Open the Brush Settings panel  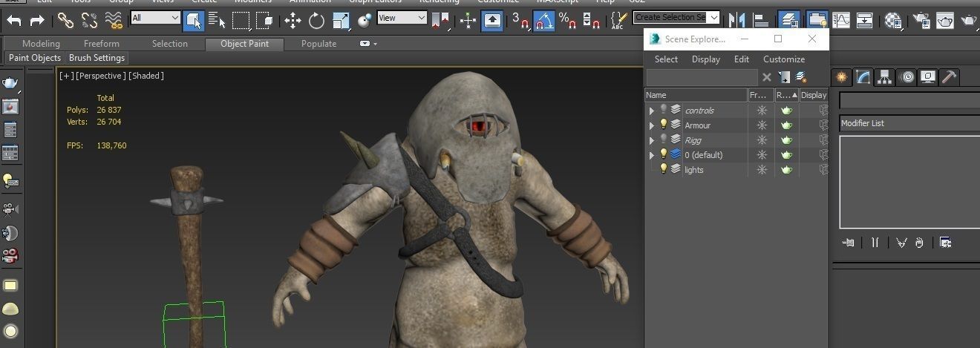click(x=97, y=58)
